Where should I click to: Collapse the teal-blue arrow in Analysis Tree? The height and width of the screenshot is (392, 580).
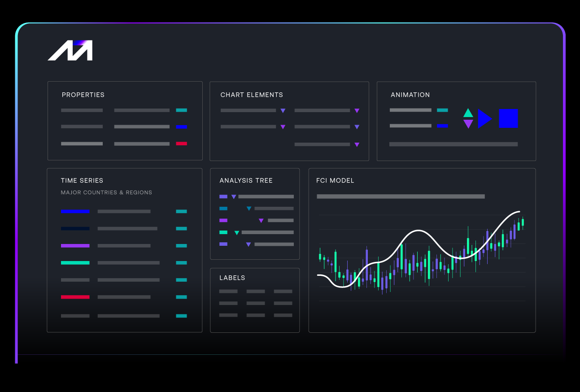tap(249, 209)
